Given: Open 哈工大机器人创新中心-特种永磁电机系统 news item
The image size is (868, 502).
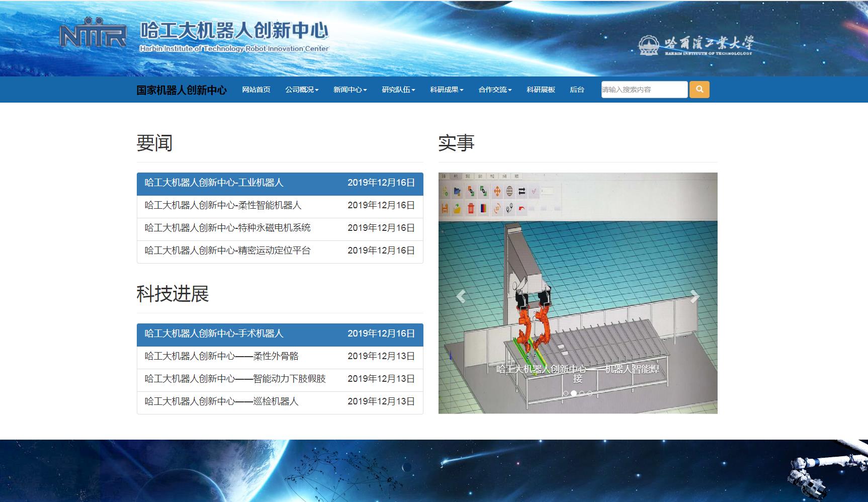Looking at the screenshot, I should point(280,229).
